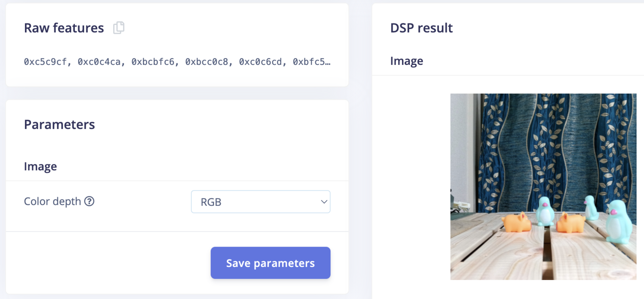The height and width of the screenshot is (299, 644).
Task: Click the Color depth label text
Action: coord(52,201)
